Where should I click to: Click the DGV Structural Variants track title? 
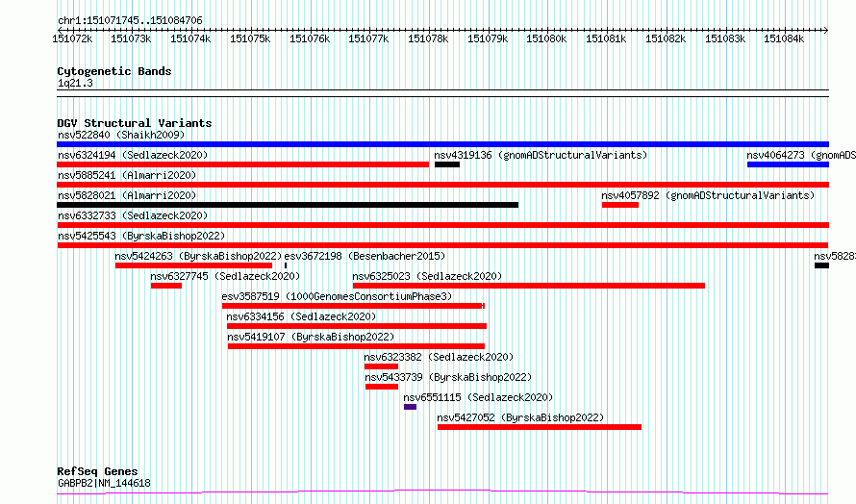click(x=135, y=123)
